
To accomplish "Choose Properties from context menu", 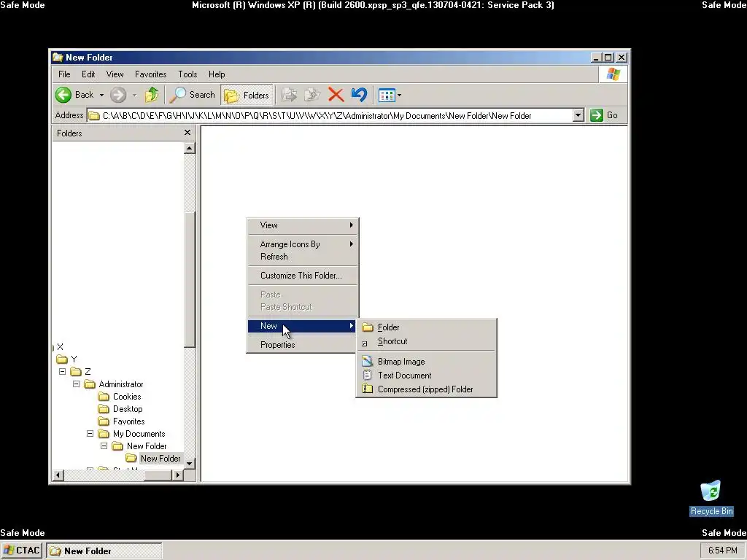I will pos(303,345).
